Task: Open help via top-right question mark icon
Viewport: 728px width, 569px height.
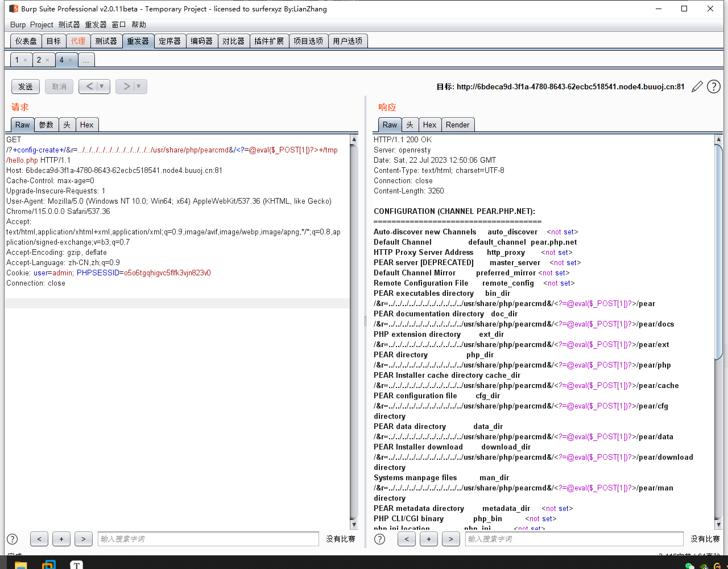Action: coord(713,86)
